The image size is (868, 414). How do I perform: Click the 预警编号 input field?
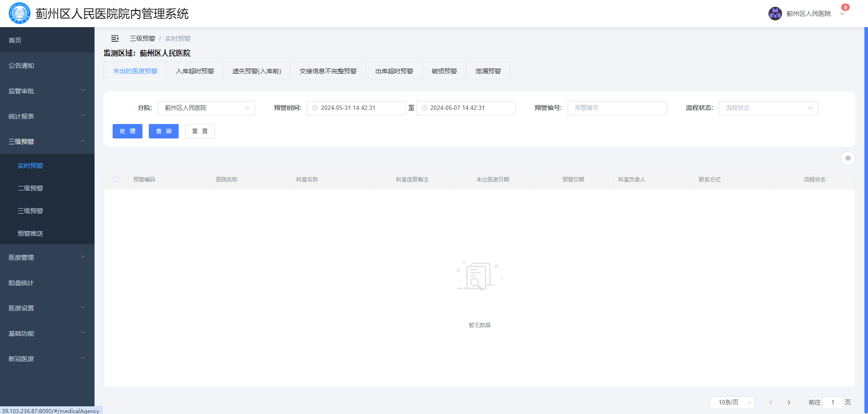(617, 108)
